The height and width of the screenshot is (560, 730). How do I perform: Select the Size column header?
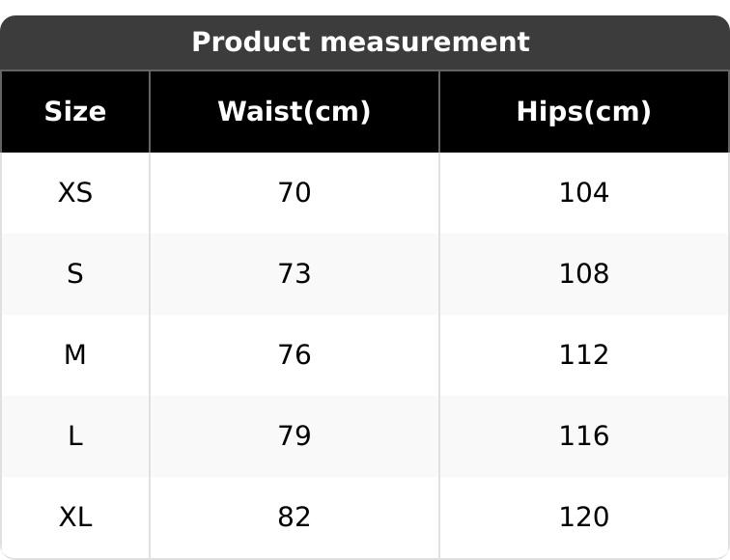pos(75,112)
